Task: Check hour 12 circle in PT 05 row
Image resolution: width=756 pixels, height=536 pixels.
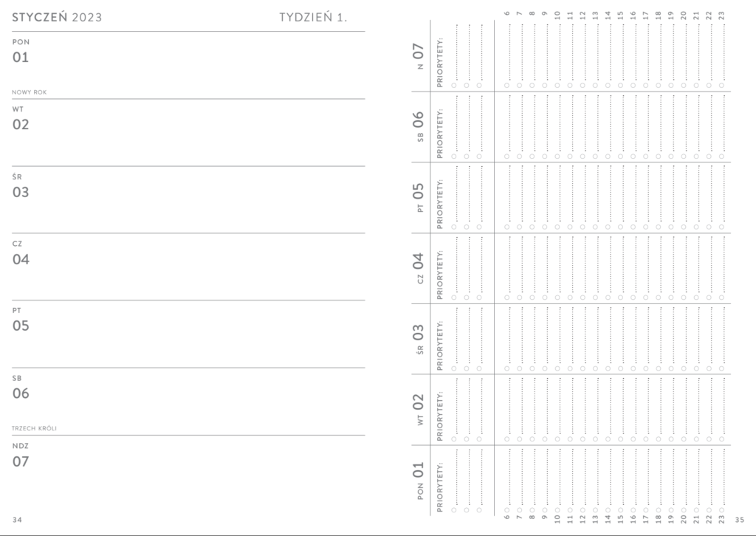Action: (583, 227)
